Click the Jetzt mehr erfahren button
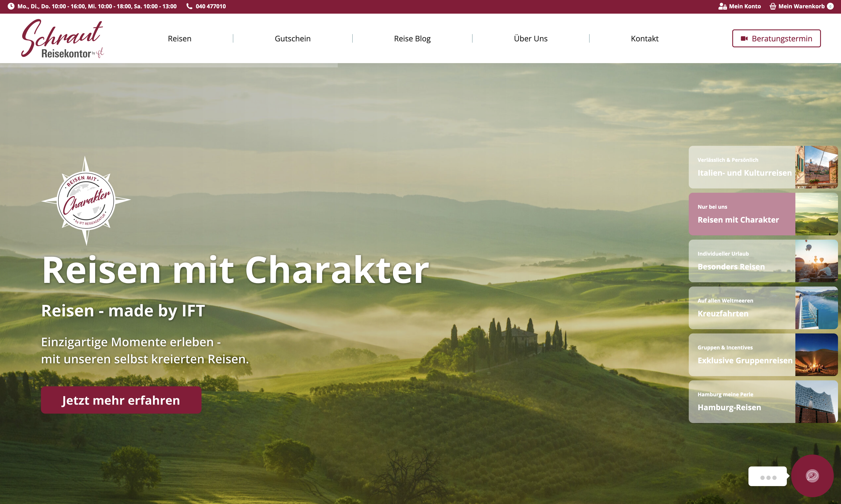Viewport: 841px width, 504px height. click(121, 400)
